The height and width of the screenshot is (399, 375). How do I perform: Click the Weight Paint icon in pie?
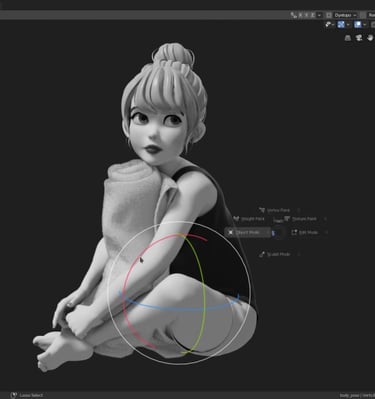click(x=236, y=219)
